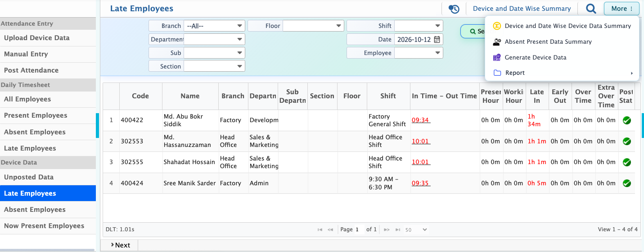Select highlighted Late Employees under Device Data
This screenshot has height=252, width=644.
click(48, 193)
